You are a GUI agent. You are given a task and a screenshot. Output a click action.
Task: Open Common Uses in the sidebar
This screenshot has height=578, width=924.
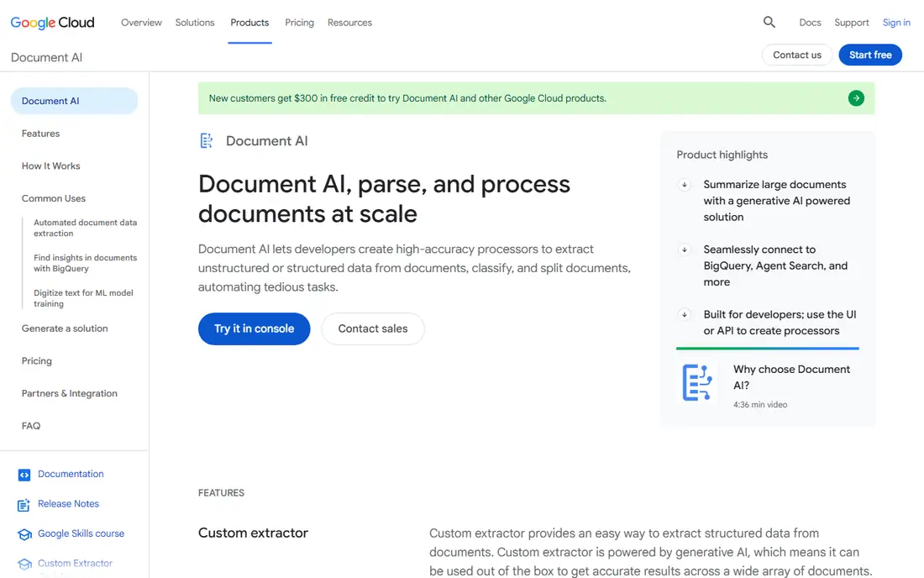(54, 198)
